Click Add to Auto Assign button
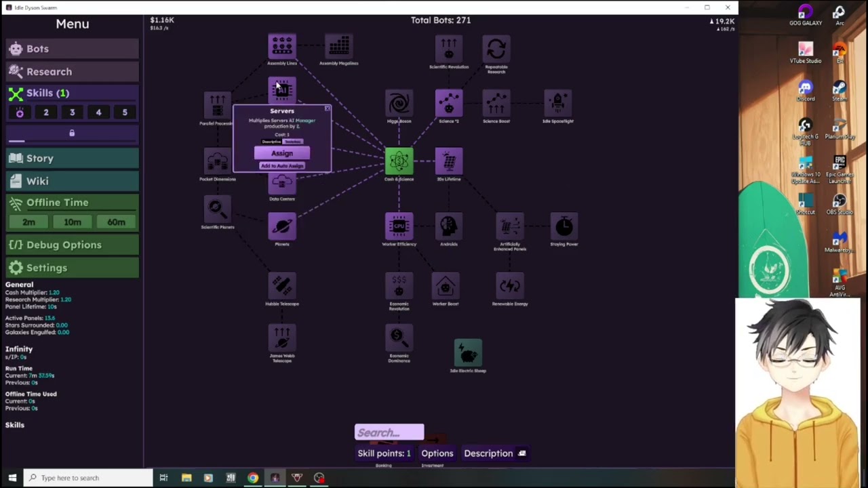Viewport: 868px width, 488px height. pos(282,166)
